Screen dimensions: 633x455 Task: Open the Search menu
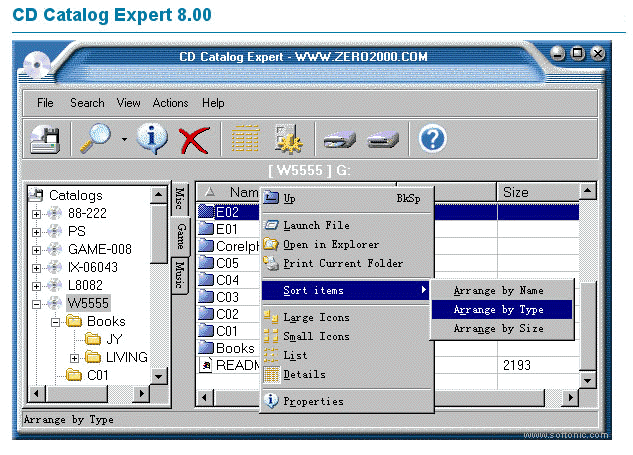pos(87,103)
